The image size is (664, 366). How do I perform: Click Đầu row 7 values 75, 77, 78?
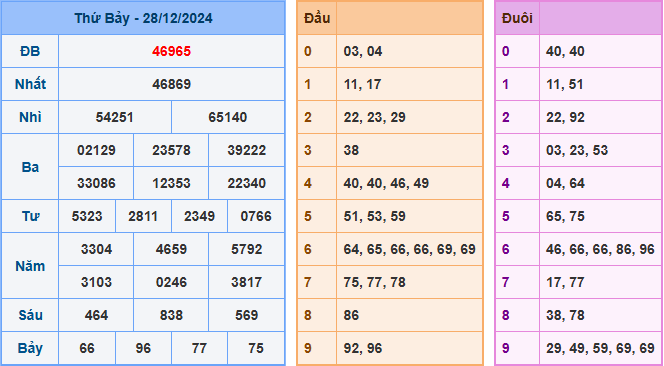pos(374,282)
